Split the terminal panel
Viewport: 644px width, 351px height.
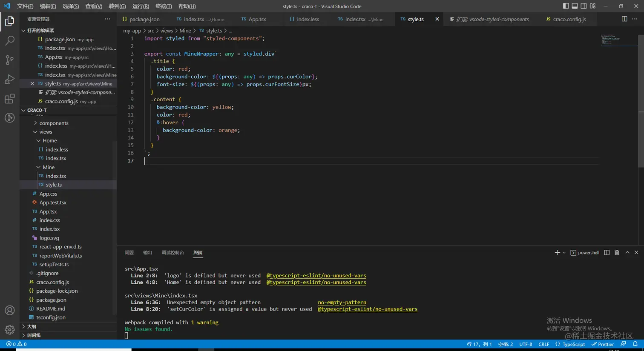(607, 253)
